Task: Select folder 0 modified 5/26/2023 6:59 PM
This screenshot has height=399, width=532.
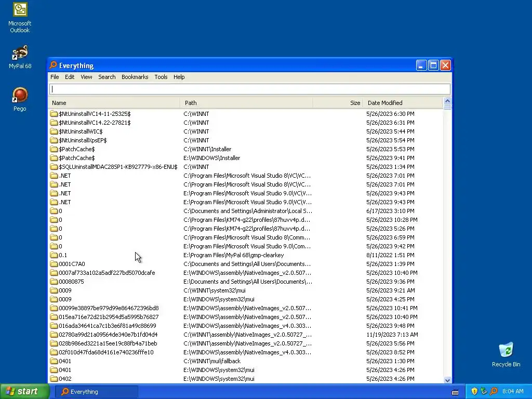Action: 60,237
